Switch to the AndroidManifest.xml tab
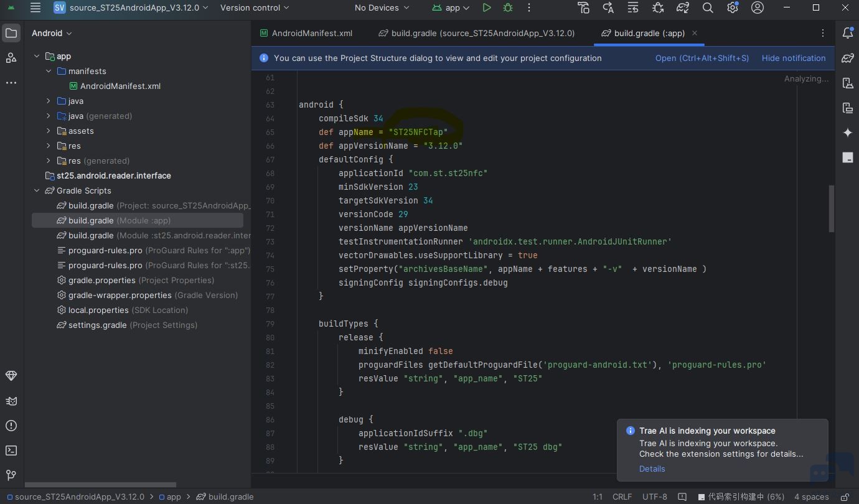 306,33
